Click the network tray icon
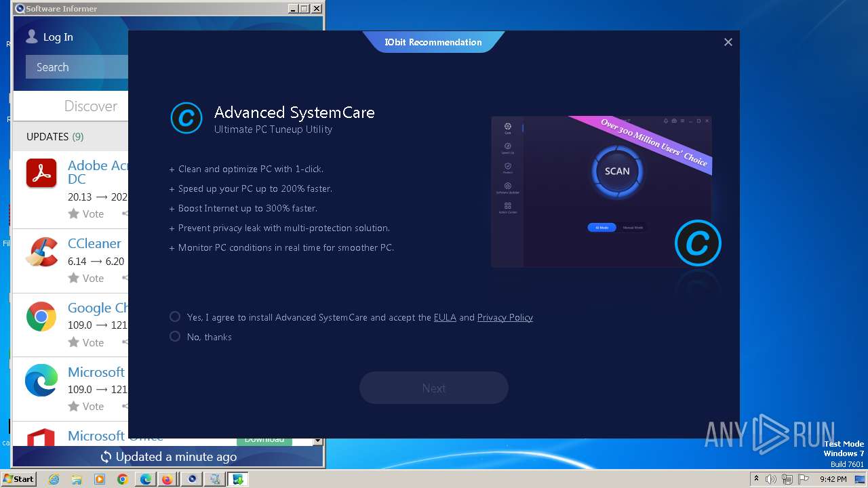Viewport: 868px width, 488px height. [787, 479]
